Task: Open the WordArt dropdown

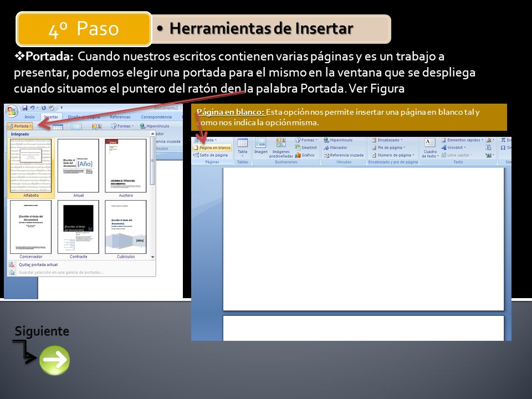Action: (454, 147)
